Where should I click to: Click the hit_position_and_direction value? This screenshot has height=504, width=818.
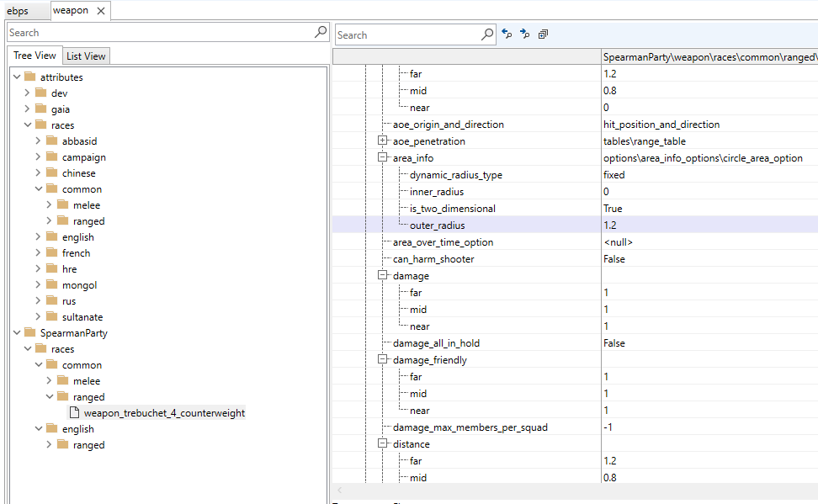tap(661, 125)
